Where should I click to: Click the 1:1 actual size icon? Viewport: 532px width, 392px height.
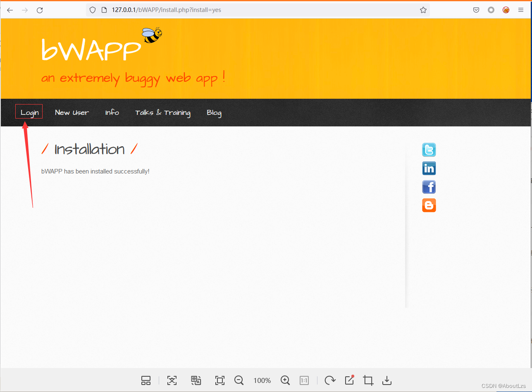304,380
